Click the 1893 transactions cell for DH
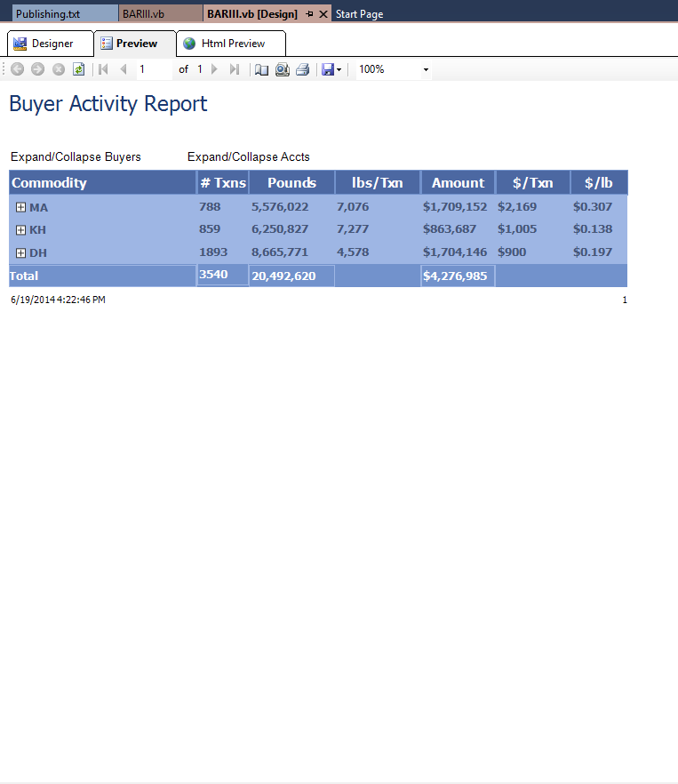 [x=213, y=252]
